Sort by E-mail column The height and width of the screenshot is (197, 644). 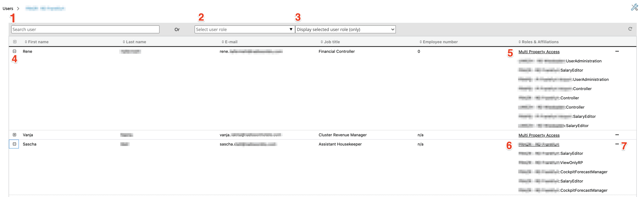pyautogui.click(x=231, y=42)
